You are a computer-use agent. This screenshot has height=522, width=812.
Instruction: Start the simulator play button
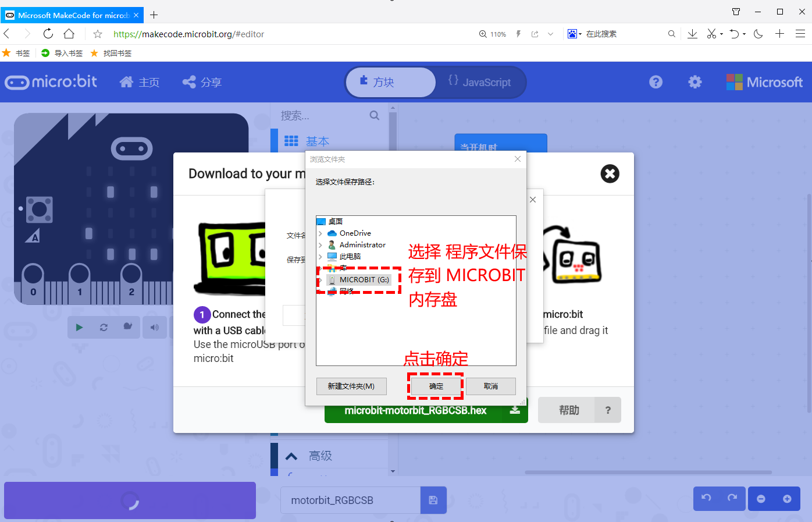[79, 328]
